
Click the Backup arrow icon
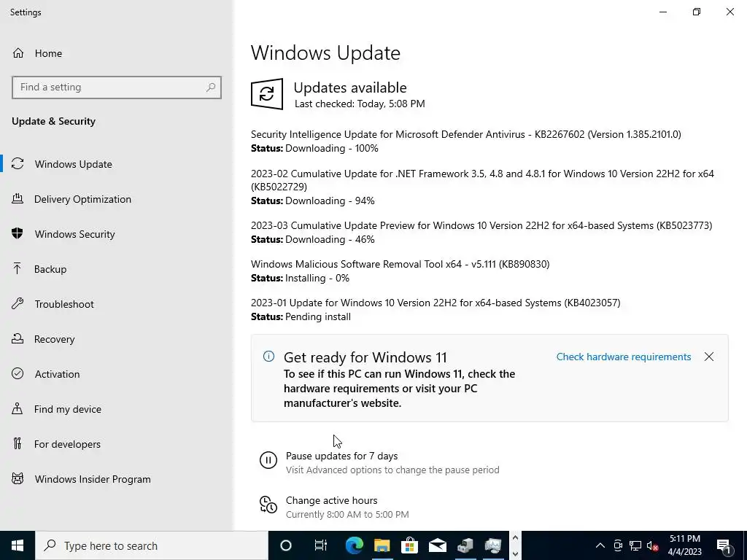click(18, 268)
